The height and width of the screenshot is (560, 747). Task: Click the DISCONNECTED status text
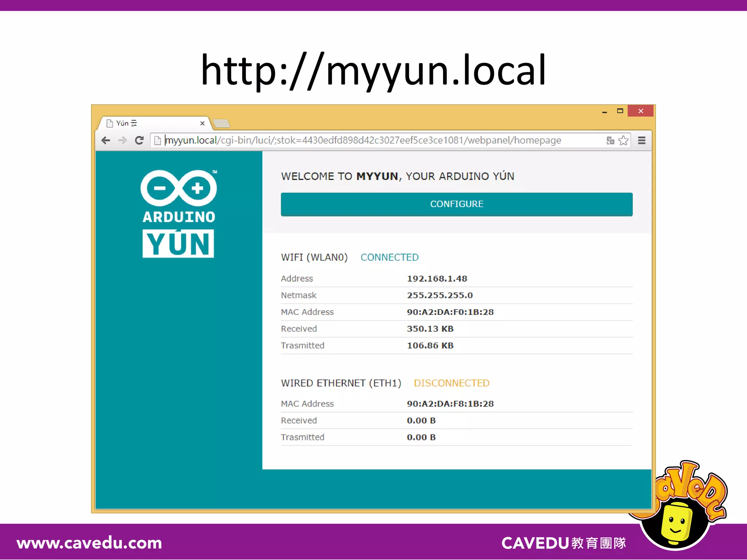coord(452,383)
